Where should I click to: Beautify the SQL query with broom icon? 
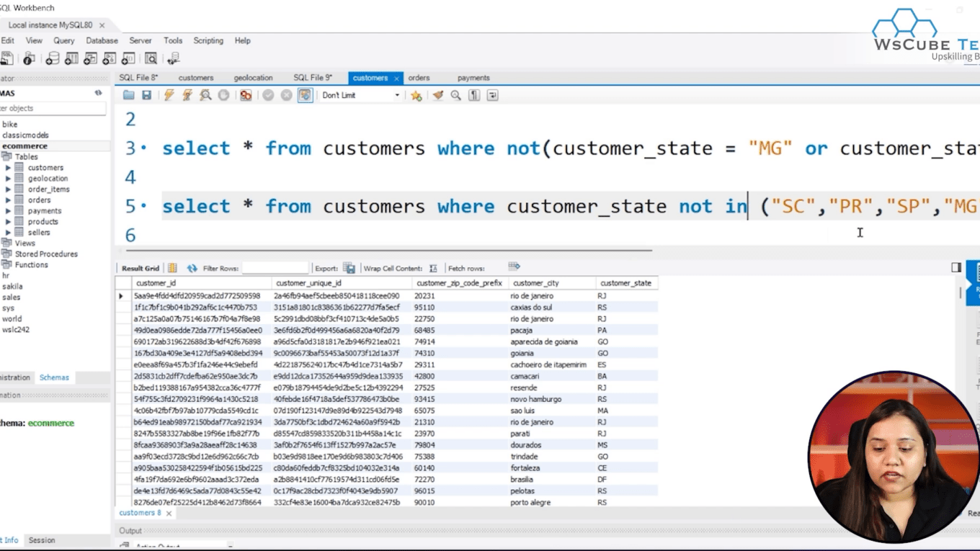(x=437, y=95)
